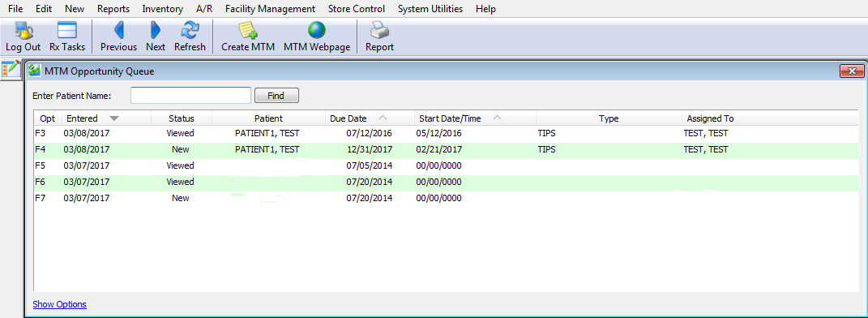
Task: Click Viewed status in row F5
Action: pyautogui.click(x=181, y=165)
